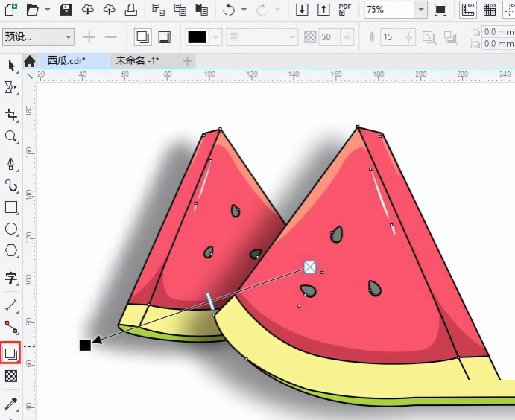This screenshot has width=515, height=420.
Task: Select the Zoom magnifier tool
Action: [x=11, y=136]
